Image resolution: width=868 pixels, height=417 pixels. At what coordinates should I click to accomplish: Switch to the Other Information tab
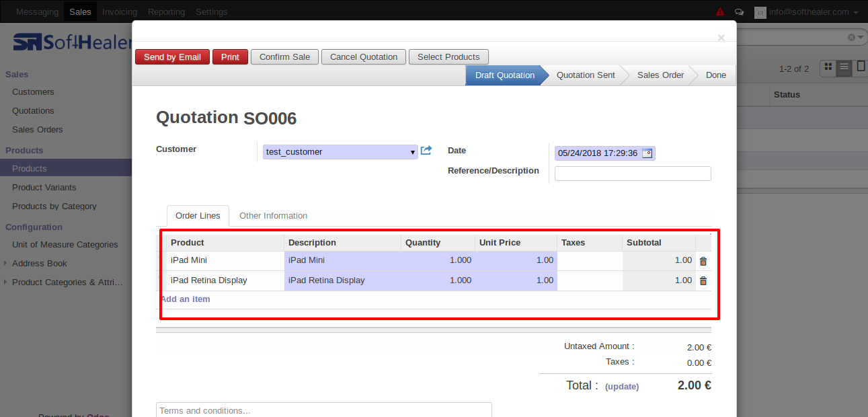[x=273, y=216]
